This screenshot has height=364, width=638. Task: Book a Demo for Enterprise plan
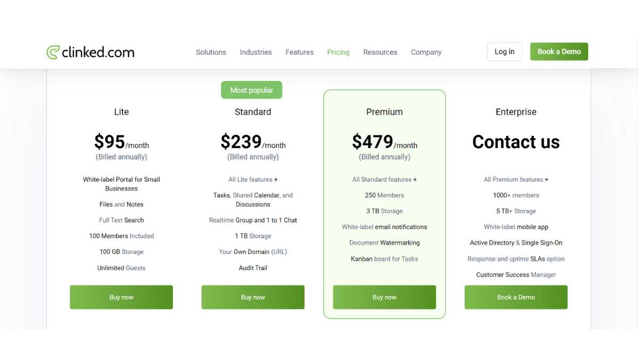click(x=516, y=297)
